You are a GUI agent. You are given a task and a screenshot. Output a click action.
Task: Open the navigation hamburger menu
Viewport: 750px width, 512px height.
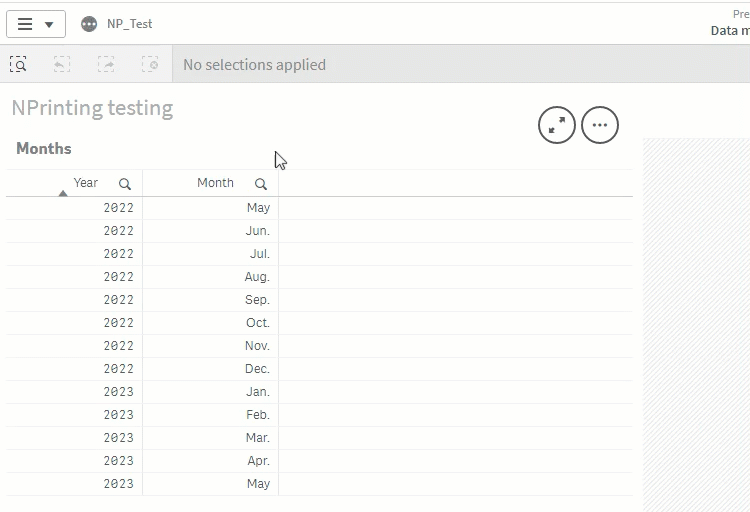click(35, 24)
